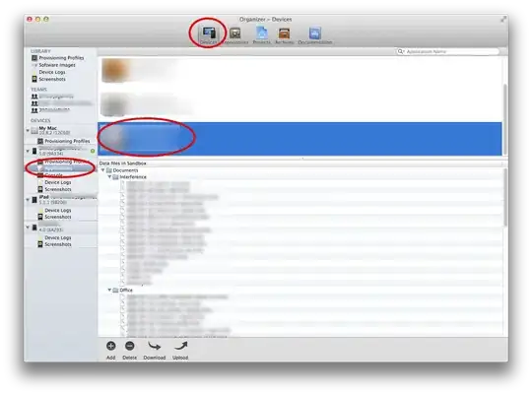Open Screenshots under the connected device
The height and width of the screenshot is (395, 532).
click(54, 189)
